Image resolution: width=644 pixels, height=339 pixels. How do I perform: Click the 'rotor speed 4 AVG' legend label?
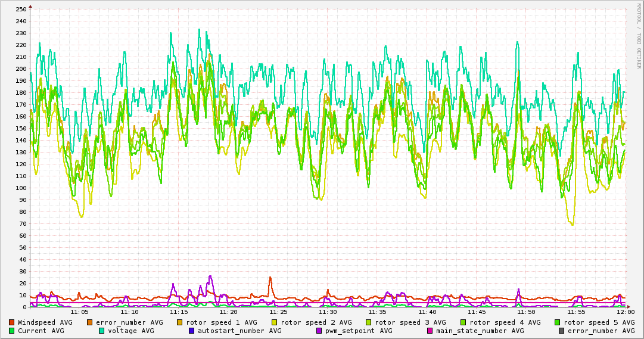coord(505,322)
